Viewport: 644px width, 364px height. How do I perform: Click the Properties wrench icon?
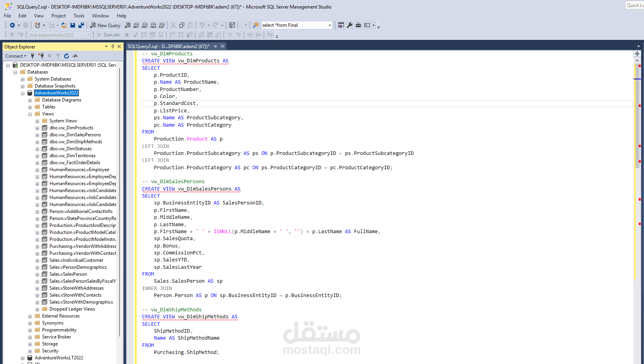point(350,25)
